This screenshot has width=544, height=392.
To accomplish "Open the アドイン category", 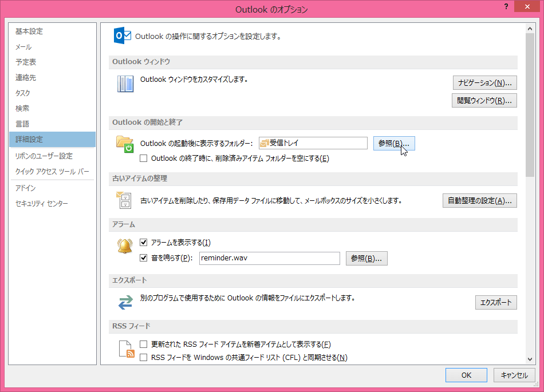I will (52, 188).
